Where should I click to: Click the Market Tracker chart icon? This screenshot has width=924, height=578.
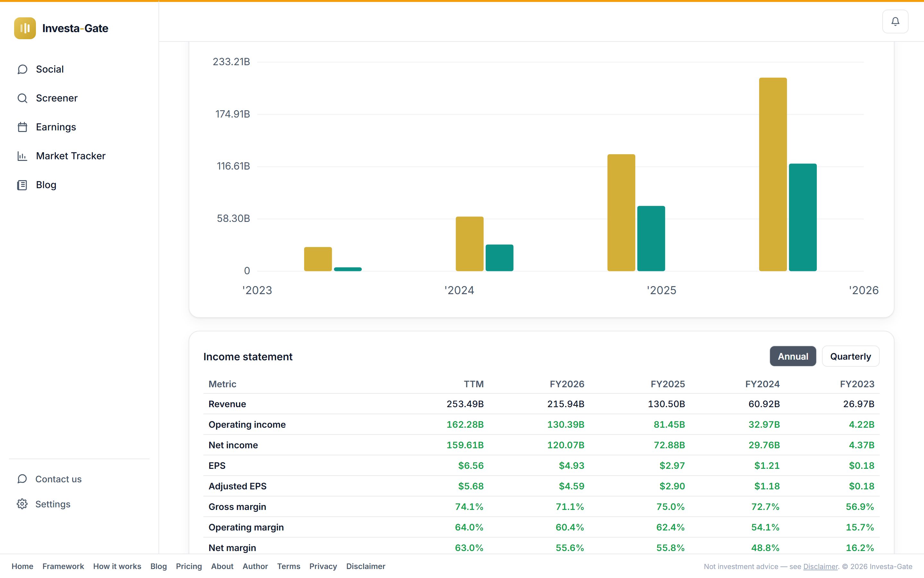point(22,156)
